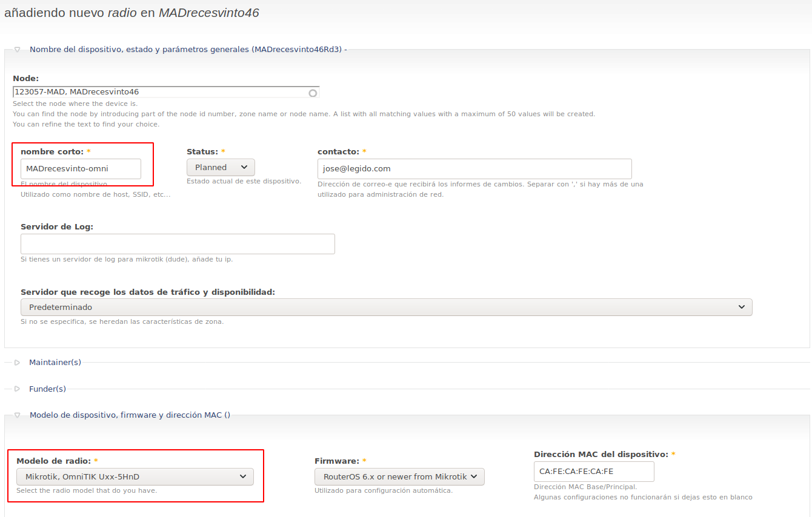812x517 pixels.
Task: Click the Node autocomplete circle icon
Action: tap(313, 93)
